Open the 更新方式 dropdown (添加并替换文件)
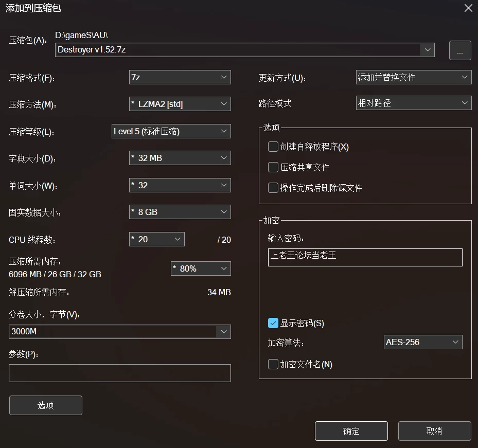 click(413, 77)
